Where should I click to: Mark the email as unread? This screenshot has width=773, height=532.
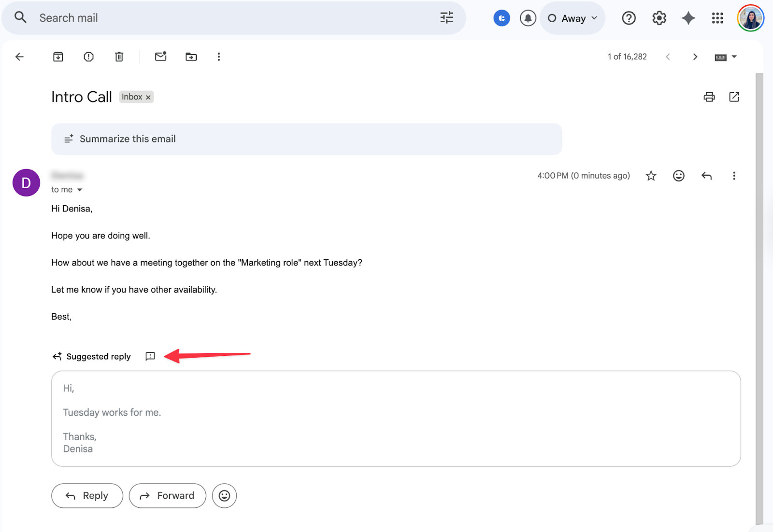[160, 56]
